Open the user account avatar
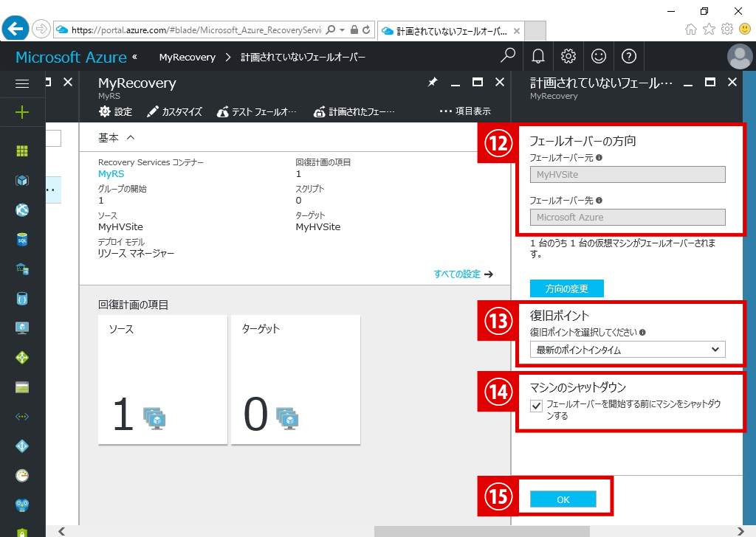 [x=740, y=56]
